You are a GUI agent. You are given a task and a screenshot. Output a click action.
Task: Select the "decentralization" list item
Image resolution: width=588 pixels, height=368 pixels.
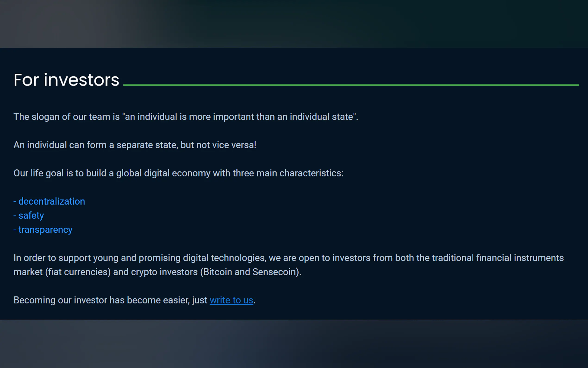pyautogui.click(x=52, y=202)
